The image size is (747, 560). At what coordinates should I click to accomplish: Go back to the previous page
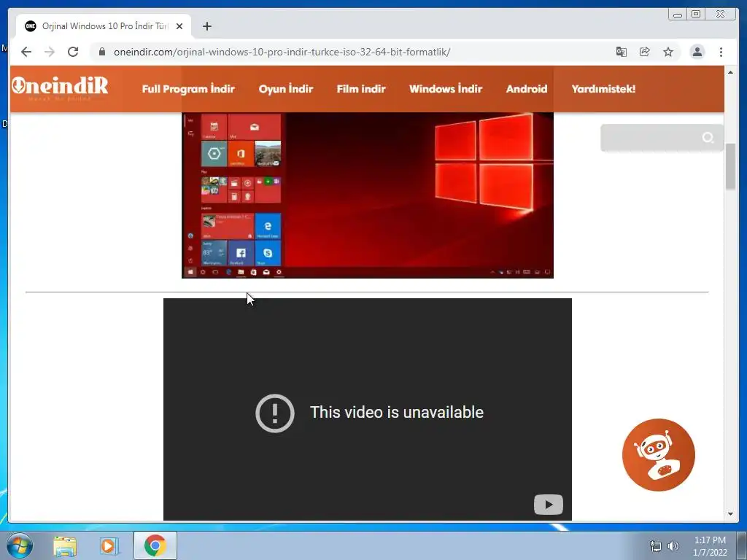point(26,52)
